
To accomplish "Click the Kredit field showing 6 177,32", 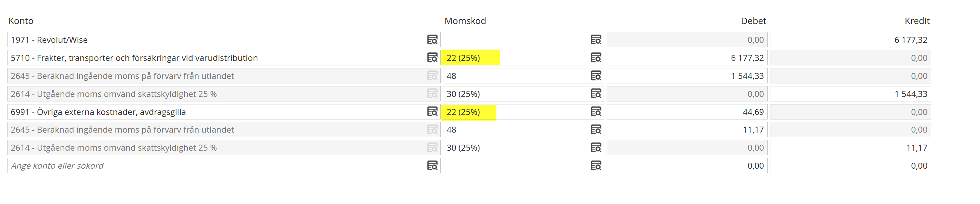I will [x=850, y=40].
